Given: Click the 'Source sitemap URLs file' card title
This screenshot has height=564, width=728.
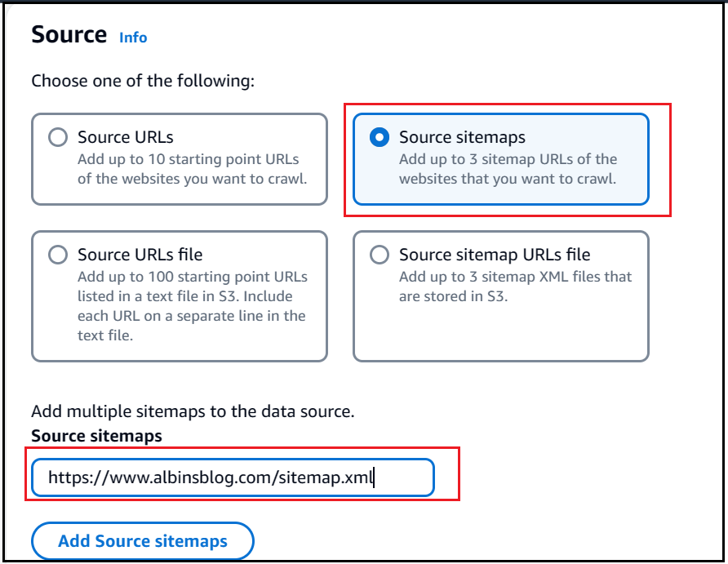Looking at the screenshot, I should 495,255.
